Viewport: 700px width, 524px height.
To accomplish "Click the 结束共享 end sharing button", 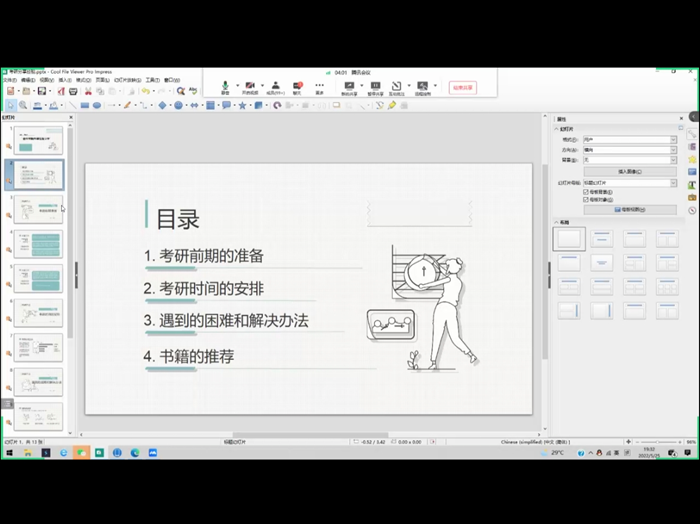I will tap(463, 88).
